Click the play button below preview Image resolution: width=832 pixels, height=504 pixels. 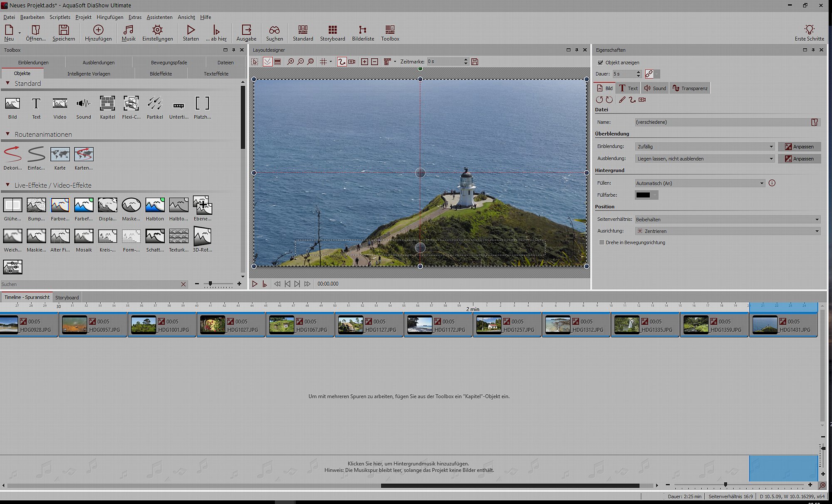[x=255, y=284]
